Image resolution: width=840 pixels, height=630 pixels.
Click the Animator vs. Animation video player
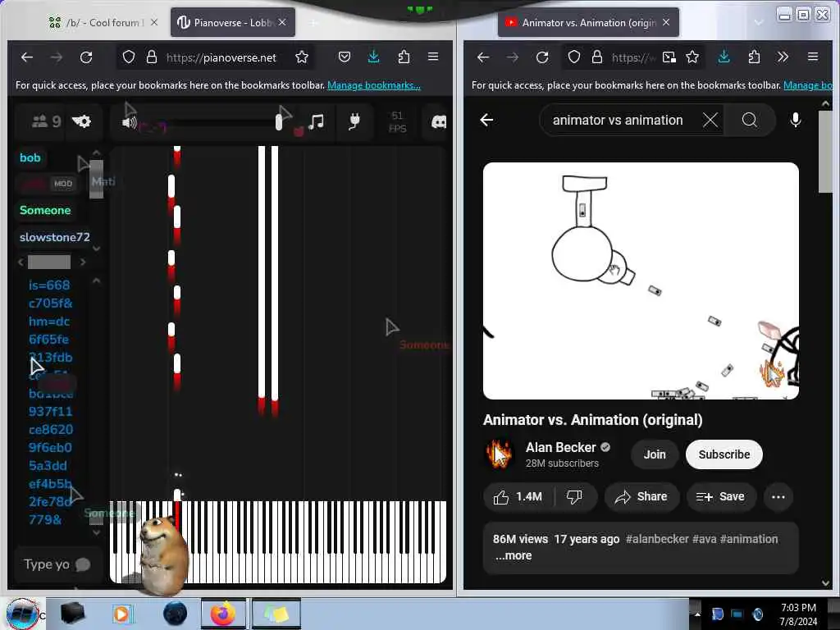[x=641, y=281]
